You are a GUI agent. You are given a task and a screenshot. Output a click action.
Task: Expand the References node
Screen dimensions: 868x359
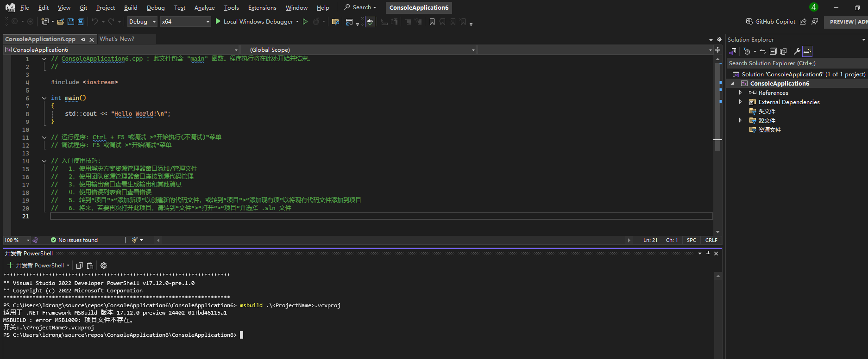tap(740, 93)
